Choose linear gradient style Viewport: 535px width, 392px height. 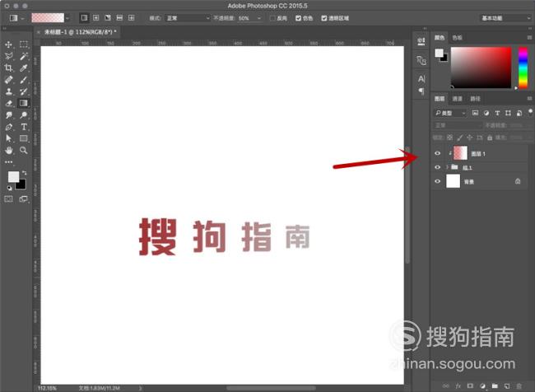tap(84, 18)
